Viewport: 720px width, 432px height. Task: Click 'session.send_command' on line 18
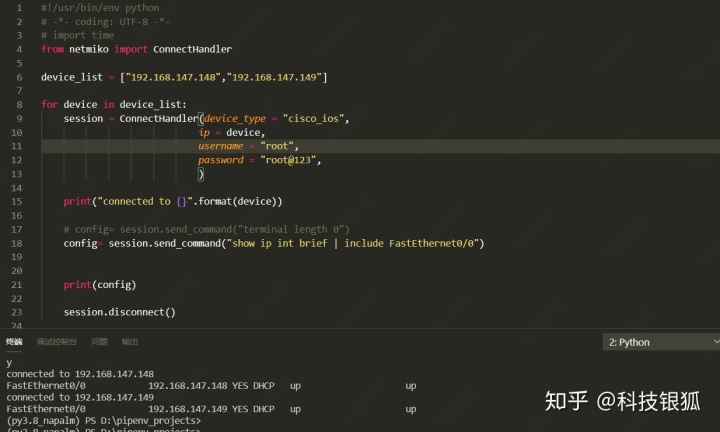coord(165,243)
